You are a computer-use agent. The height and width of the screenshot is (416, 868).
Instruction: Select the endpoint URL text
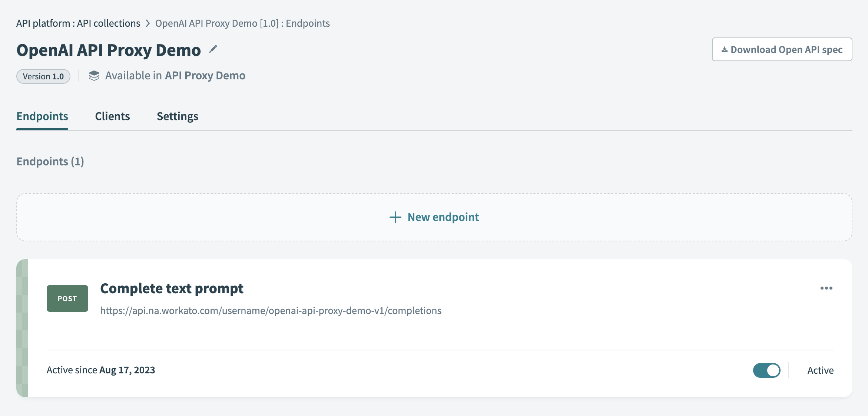(271, 311)
